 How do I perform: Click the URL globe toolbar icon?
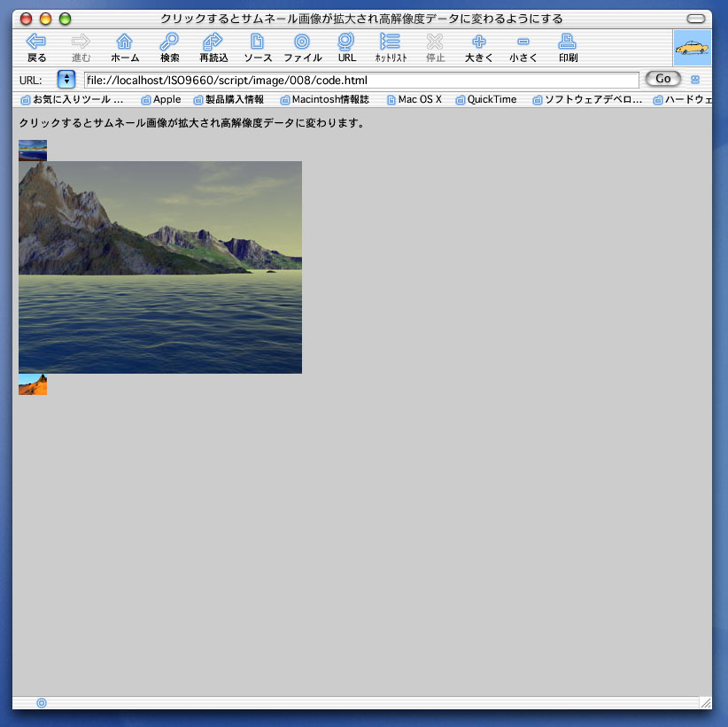[346, 42]
